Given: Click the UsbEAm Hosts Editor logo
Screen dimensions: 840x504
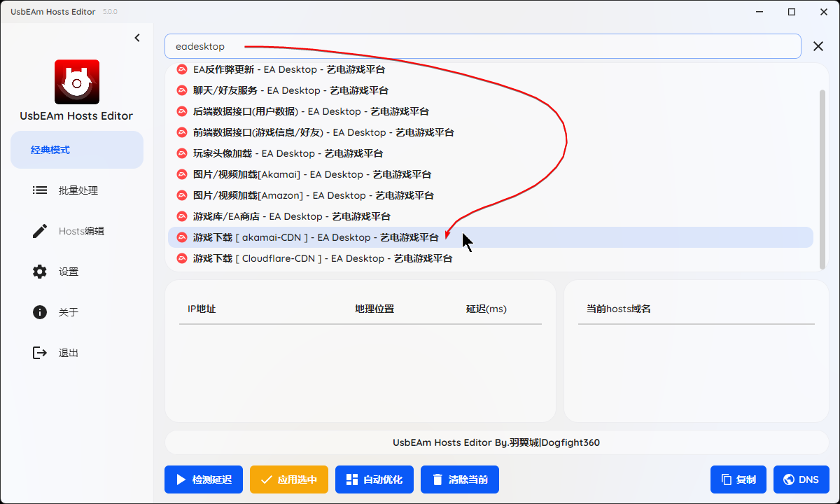Looking at the screenshot, I should (77, 82).
